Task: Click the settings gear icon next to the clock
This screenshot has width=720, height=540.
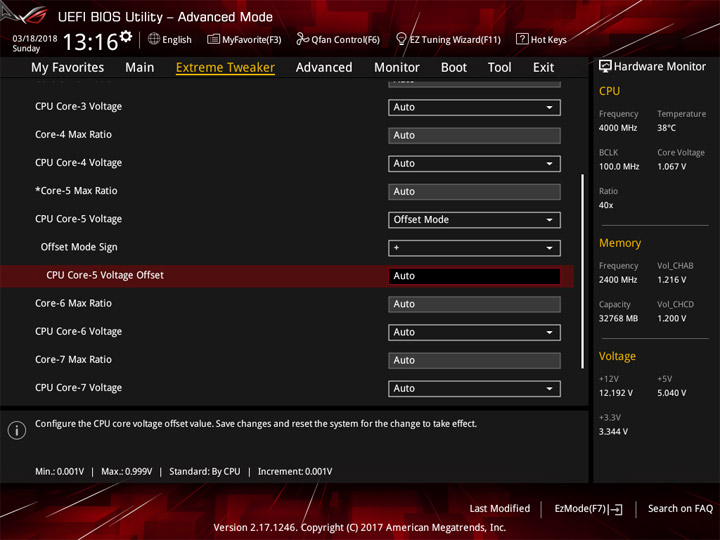Action: [x=126, y=37]
